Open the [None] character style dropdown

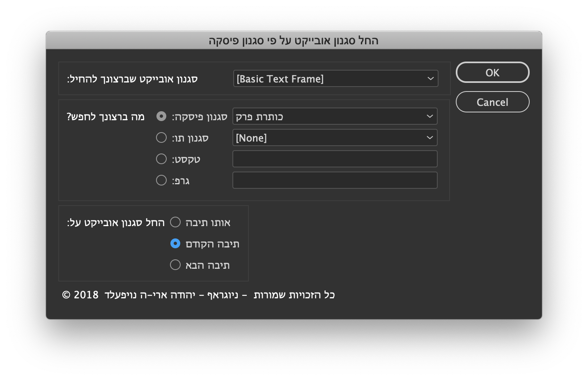coord(328,137)
